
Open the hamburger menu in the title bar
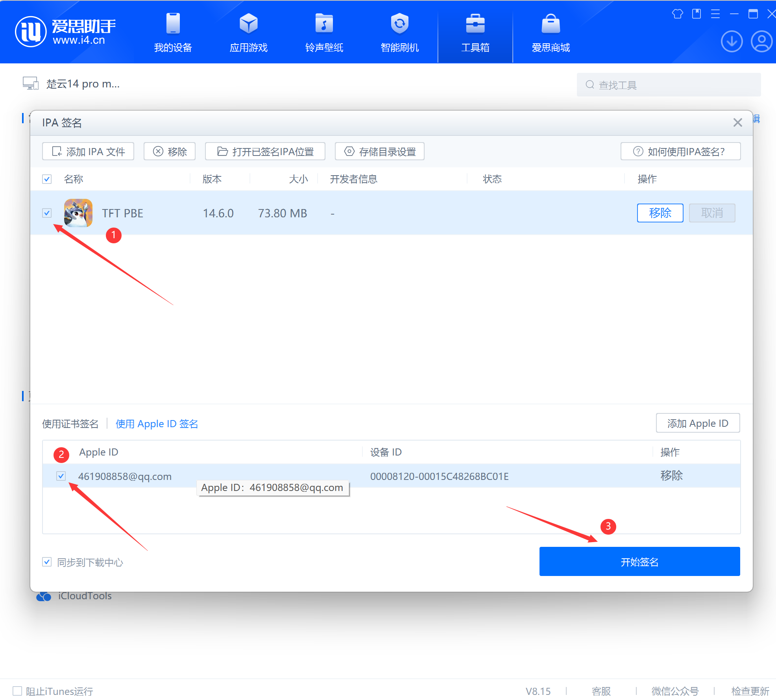click(x=715, y=14)
